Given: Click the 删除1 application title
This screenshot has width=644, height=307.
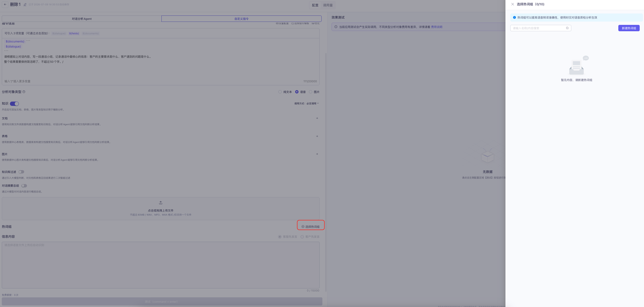Looking at the screenshot, I should pos(15,4).
